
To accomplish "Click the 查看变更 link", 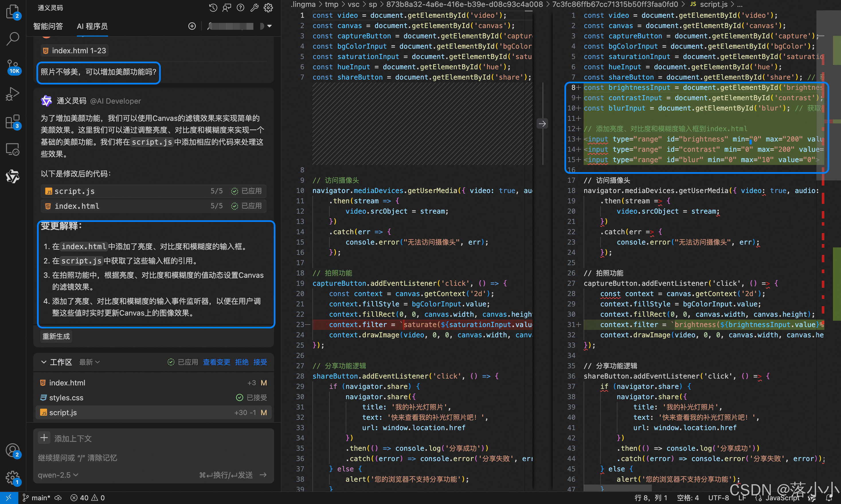I will click(216, 362).
